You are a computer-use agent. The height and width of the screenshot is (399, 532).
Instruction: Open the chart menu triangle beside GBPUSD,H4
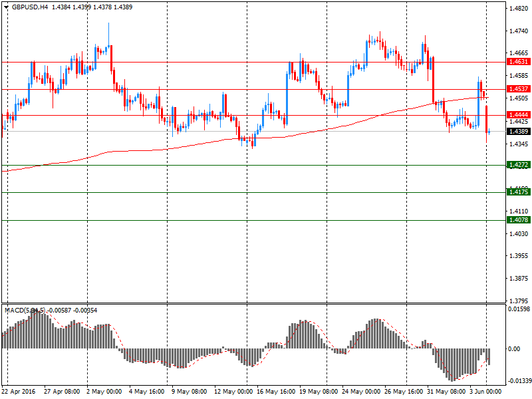pos(6,7)
